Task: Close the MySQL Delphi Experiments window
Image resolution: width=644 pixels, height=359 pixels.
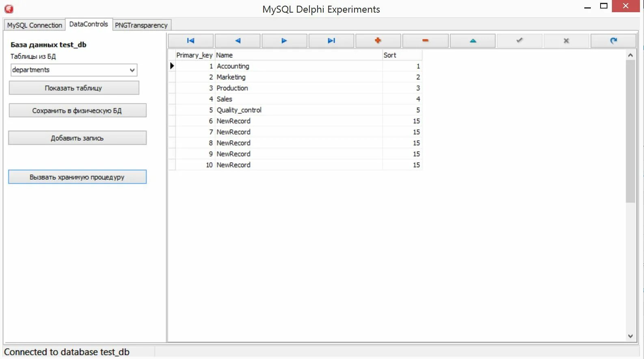Action: (626, 6)
